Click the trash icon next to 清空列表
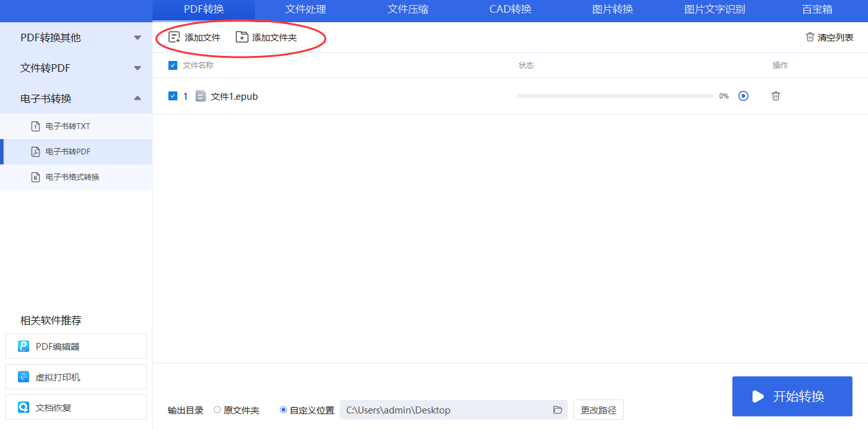 click(x=810, y=37)
